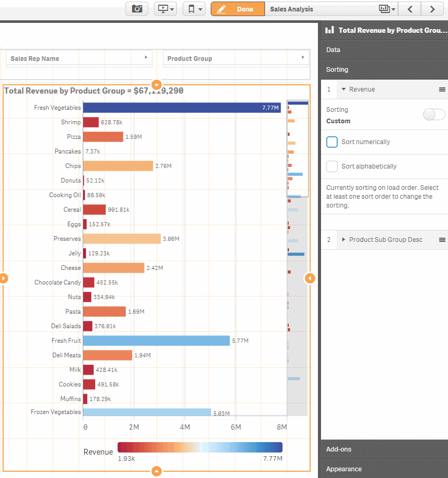Take a snapshot with the camera icon
Screen dimensions: 448x478
(x=136, y=9)
